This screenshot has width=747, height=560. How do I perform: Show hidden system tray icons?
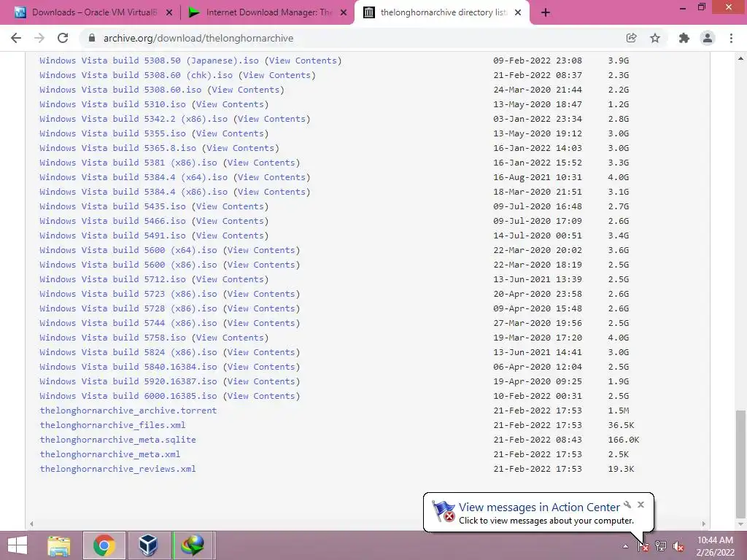point(625,546)
